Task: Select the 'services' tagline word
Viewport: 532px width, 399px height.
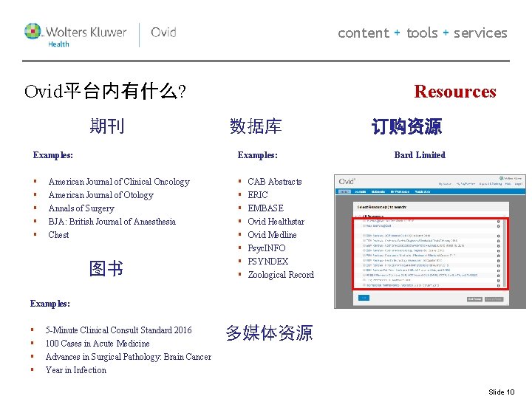Action: pyautogui.click(x=480, y=33)
